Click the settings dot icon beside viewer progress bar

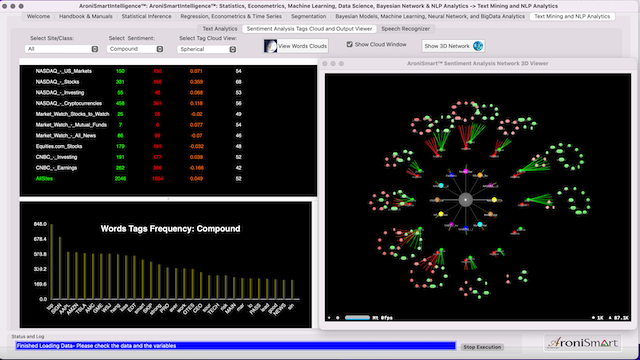338,318
